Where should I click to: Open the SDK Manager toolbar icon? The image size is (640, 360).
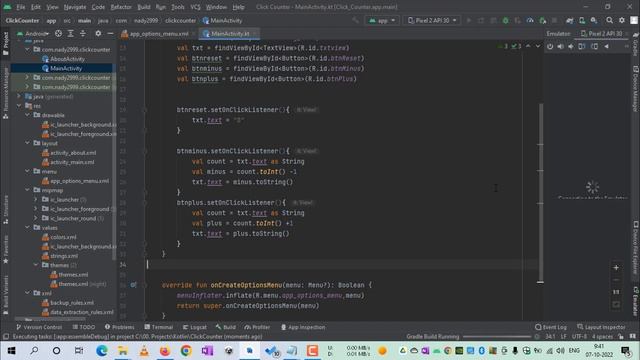point(594,20)
